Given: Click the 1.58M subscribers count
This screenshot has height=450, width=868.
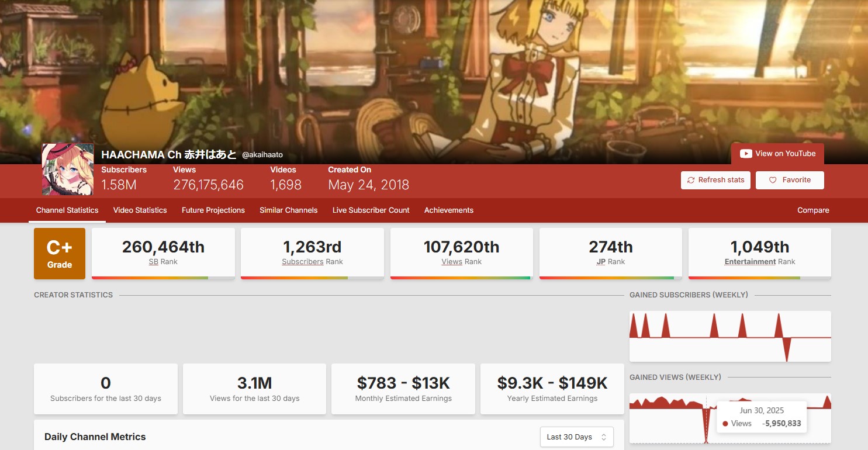Looking at the screenshot, I should pos(119,185).
